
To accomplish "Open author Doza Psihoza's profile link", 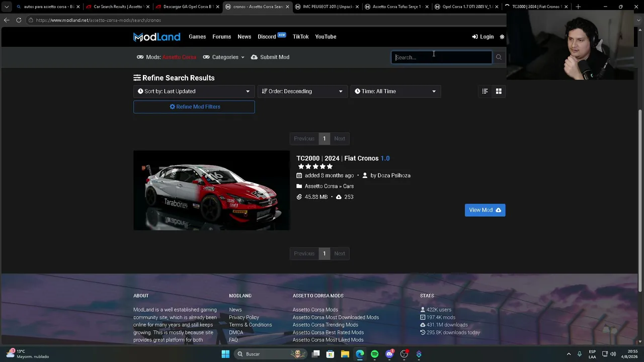I will pyautogui.click(x=394, y=175).
